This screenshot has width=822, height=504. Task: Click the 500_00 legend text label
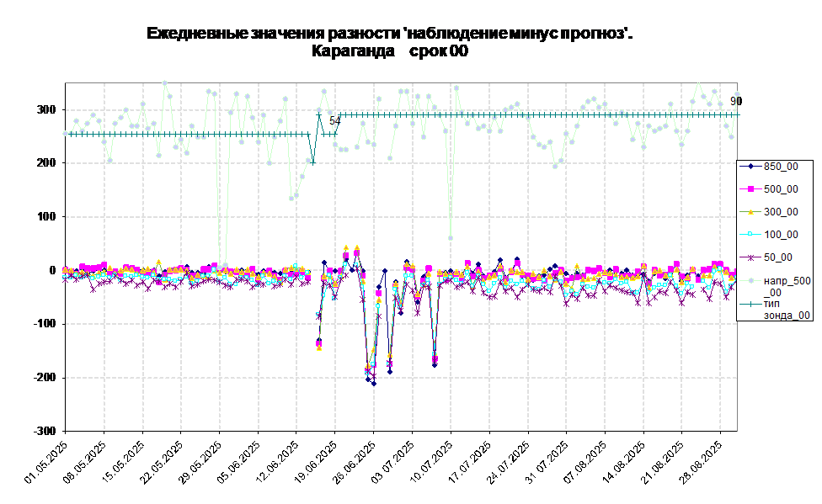tap(781, 189)
